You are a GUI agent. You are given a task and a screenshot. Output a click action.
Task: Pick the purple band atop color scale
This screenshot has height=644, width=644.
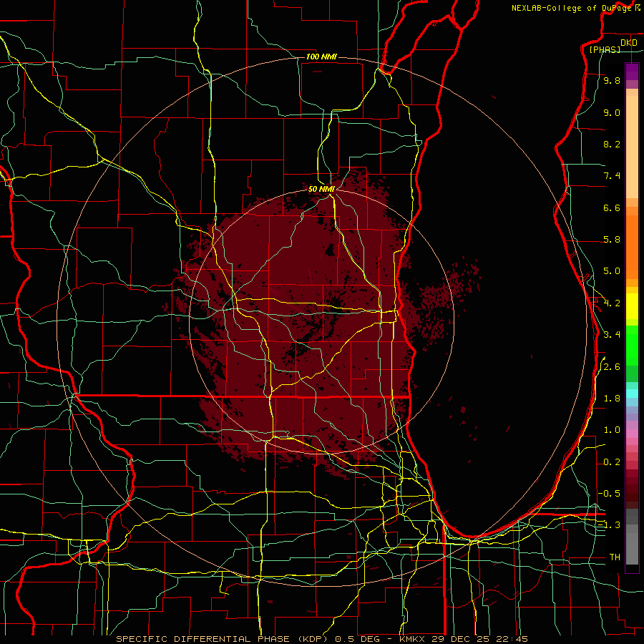[632, 72]
